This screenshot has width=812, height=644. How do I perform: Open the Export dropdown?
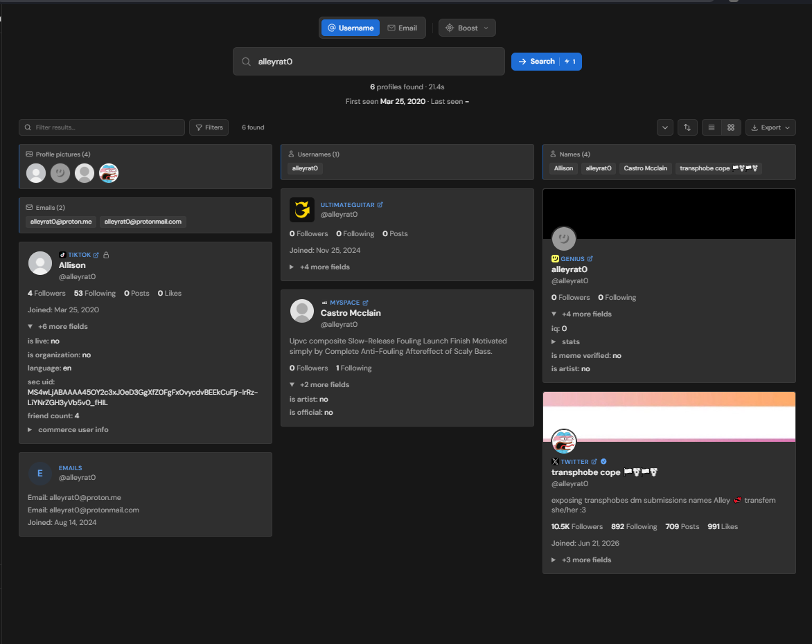[x=770, y=127]
